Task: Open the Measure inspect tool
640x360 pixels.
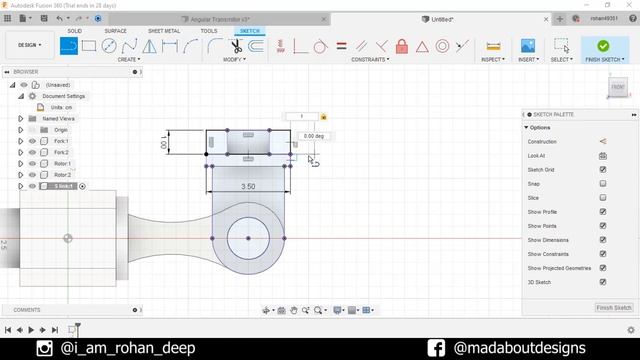Action: click(493, 47)
